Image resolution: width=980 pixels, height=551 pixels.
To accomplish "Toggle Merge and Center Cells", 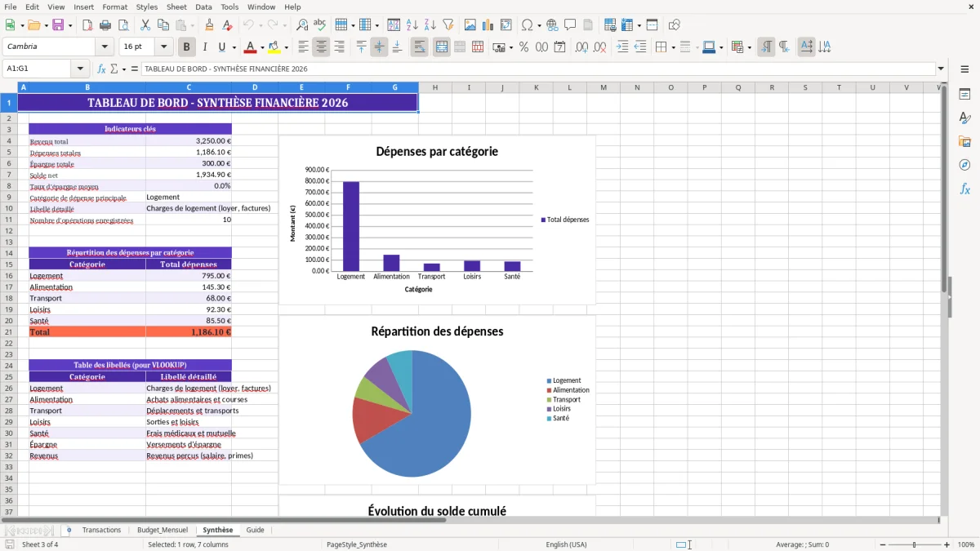I will (x=441, y=47).
